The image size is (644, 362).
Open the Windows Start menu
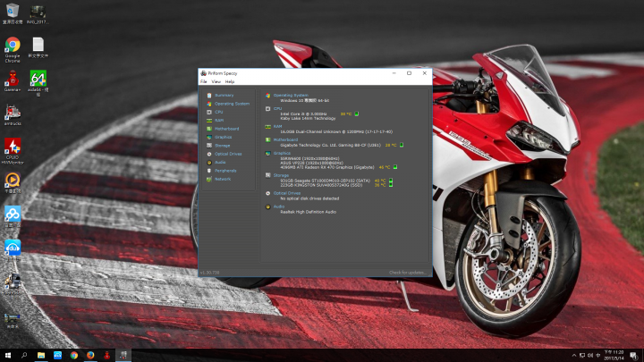point(8,356)
